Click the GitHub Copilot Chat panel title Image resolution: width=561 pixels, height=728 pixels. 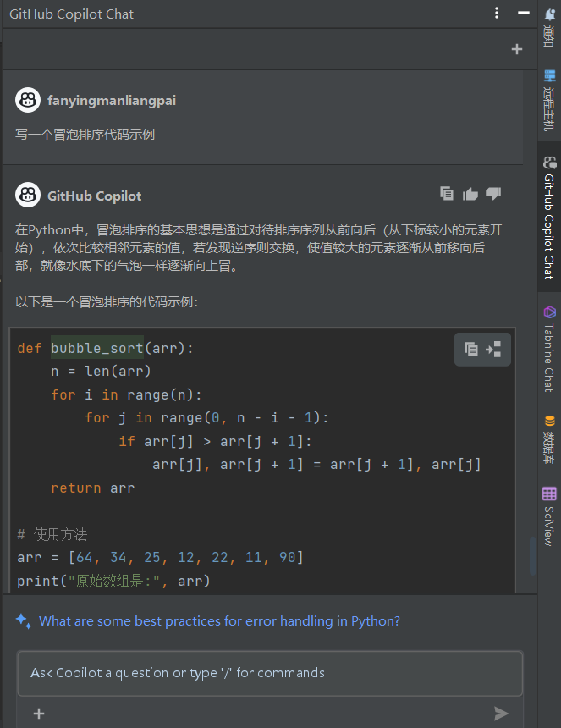coord(71,14)
